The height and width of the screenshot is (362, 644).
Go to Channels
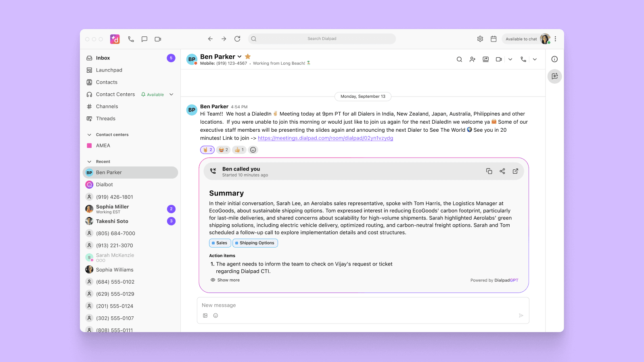point(107,107)
